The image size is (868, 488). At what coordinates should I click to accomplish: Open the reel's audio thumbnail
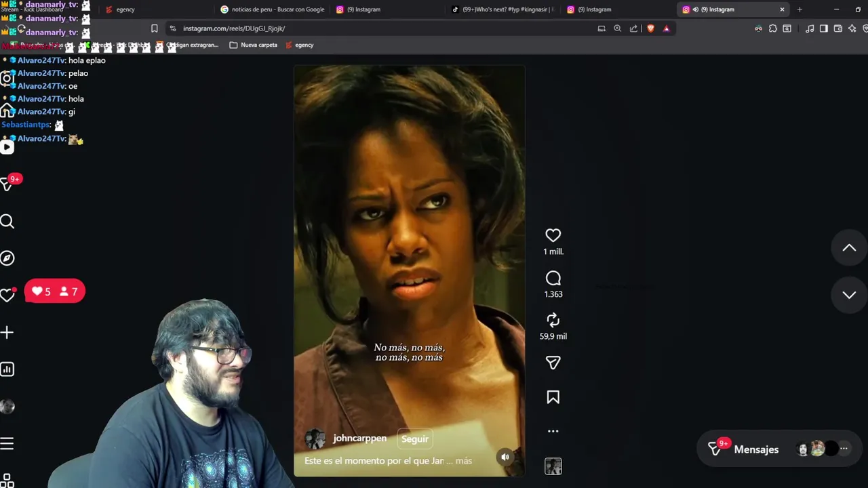tap(553, 466)
